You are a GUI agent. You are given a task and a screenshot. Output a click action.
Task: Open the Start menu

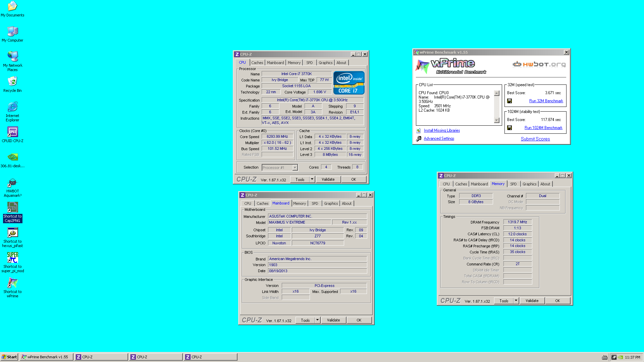[9, 357]
